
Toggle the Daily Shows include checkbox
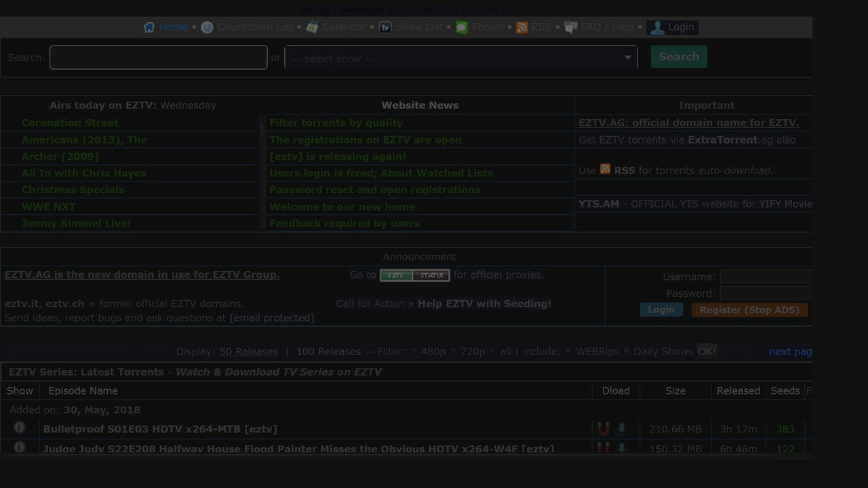626,352
